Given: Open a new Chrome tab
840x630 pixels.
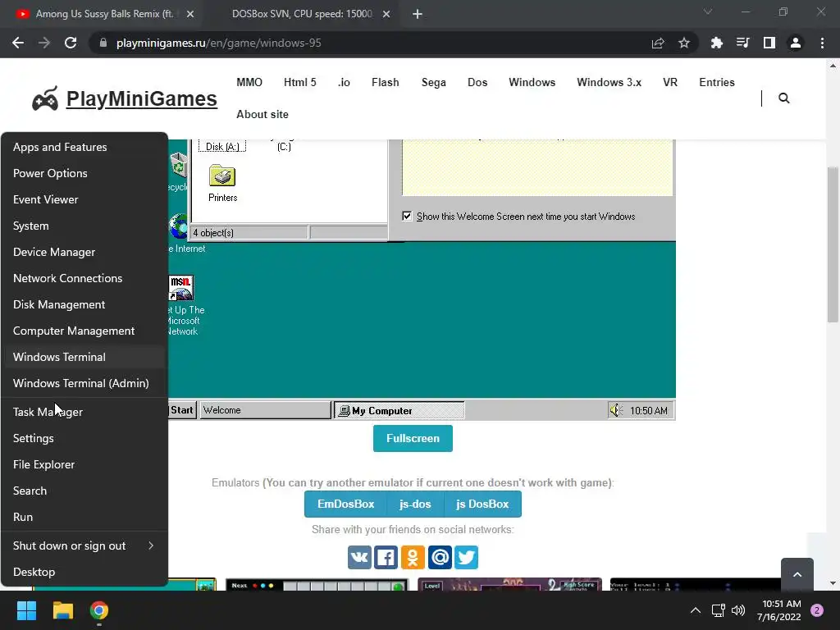Looking at the screenshot, I should click(418, 14).
